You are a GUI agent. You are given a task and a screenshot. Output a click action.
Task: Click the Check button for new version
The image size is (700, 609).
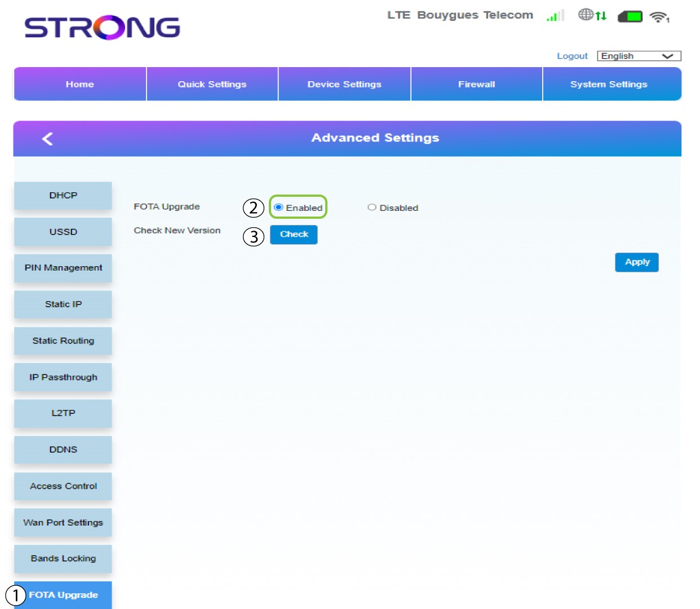click(294, 235)
